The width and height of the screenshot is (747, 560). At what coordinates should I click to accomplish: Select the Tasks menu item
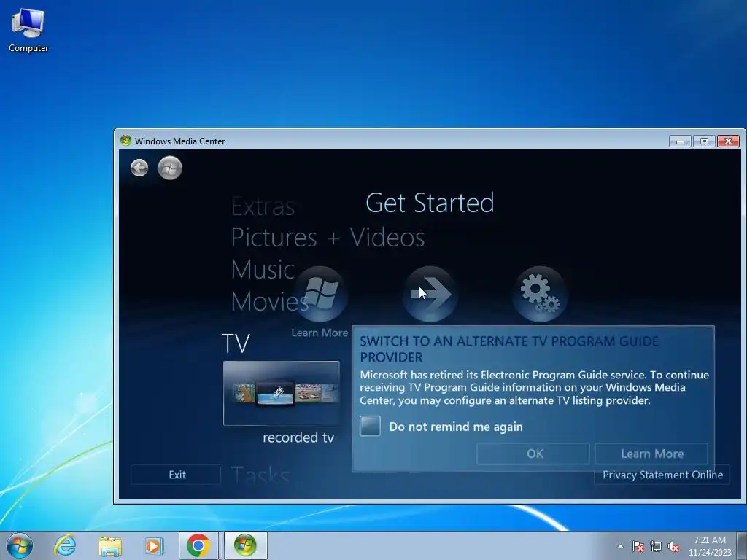(x=260, y=475)
